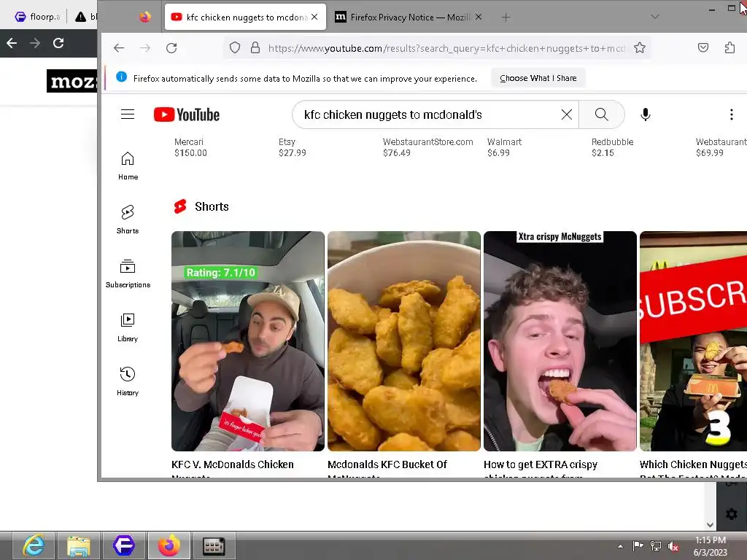747x560 pixels.
Task: Select the kfc chicken nuggets tab
Action: [245, 17]
